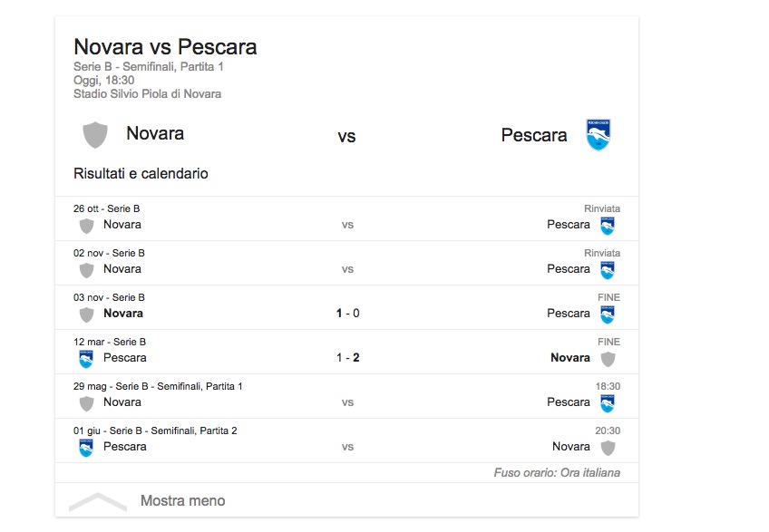Click Novara shield in the 12 mar row

tap(608, 359)
